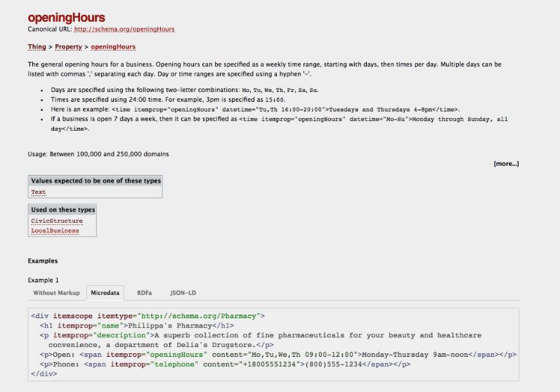Screen dimensions: 560x392
Task: Open the Text type link
Action: pos(39,192)
